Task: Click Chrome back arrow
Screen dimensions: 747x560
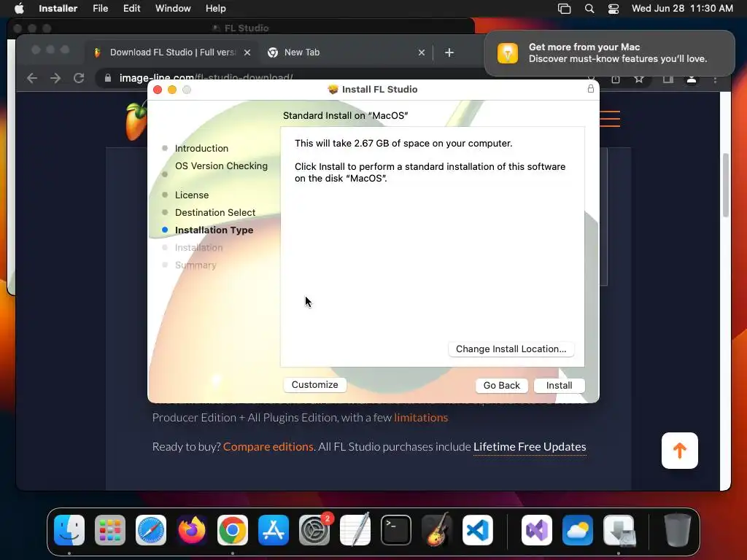Action: coord(32,77)
